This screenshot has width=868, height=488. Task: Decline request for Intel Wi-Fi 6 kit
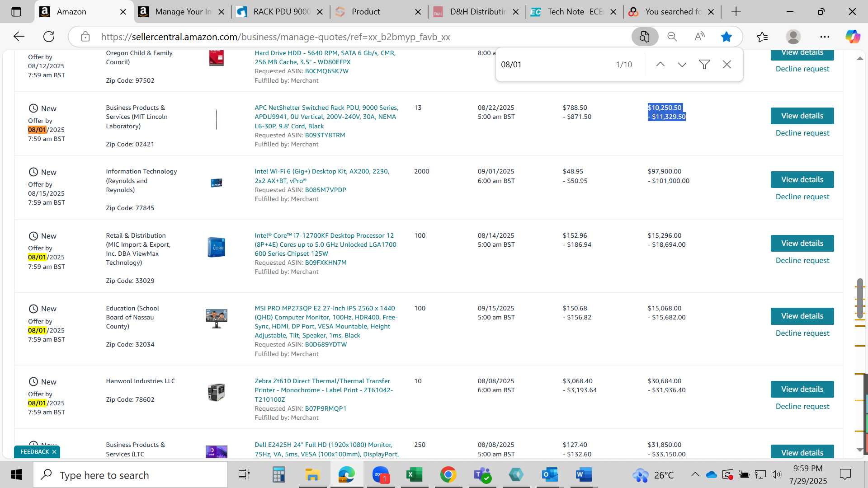pos(802,197)
